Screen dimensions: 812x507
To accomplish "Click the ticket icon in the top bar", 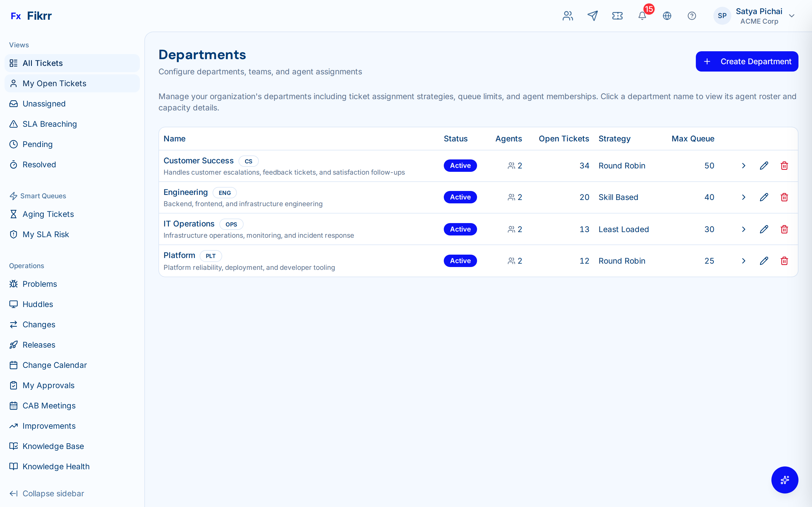I will coord(617,16).
